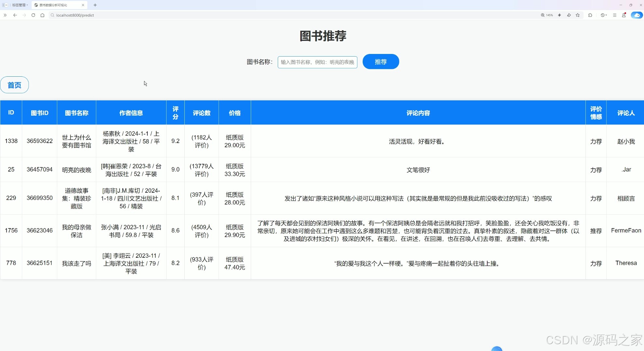The height and width of the screenshot is (351, 644).
Task: Click the blue cloud sync icon
Action: pos(637,15)
